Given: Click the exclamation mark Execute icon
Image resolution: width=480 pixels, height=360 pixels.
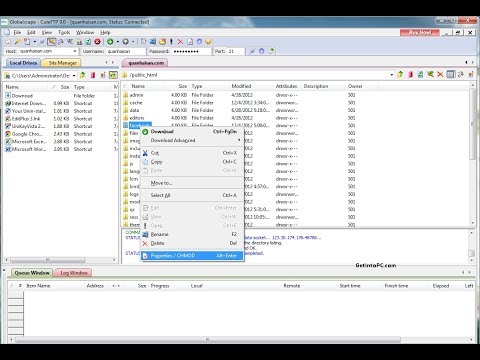Looking at the screenshot, I should pyautogui.click(x=171, y=42).
